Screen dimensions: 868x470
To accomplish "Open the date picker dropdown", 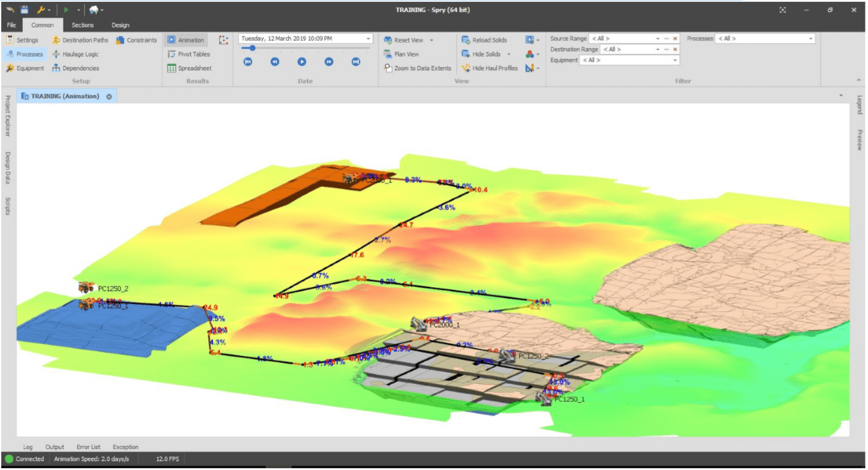I will 368,39.
